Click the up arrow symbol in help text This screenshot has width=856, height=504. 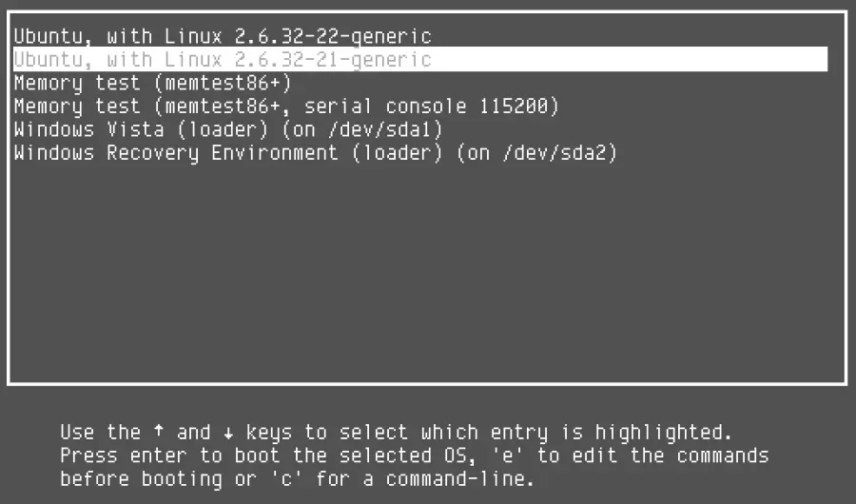coord(159,432)
